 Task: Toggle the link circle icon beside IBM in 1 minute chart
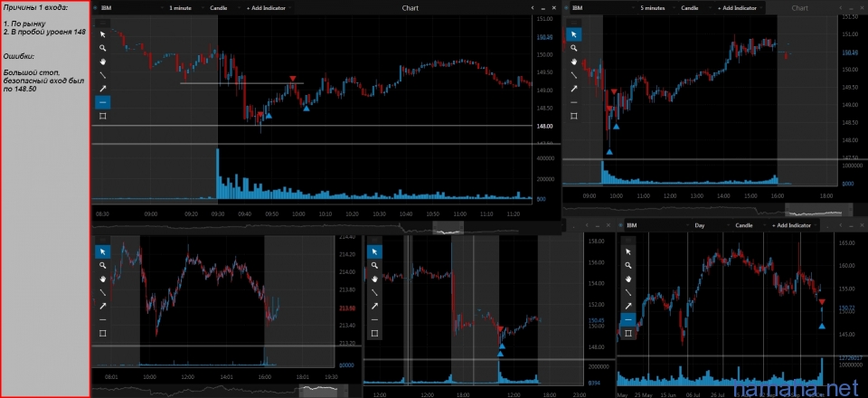pyautogui.click(x=95, y=8)
